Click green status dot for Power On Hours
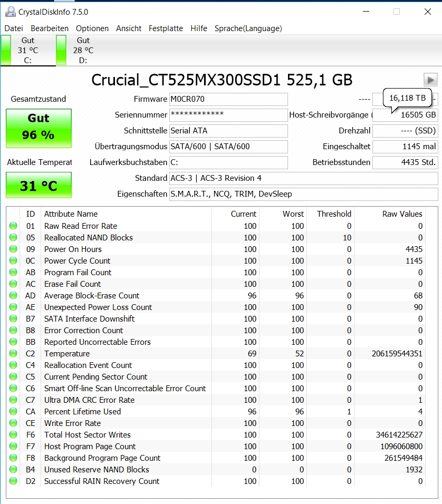Image resolution: width=442 pixels, height=504 pixels. (x=13, y=249)
